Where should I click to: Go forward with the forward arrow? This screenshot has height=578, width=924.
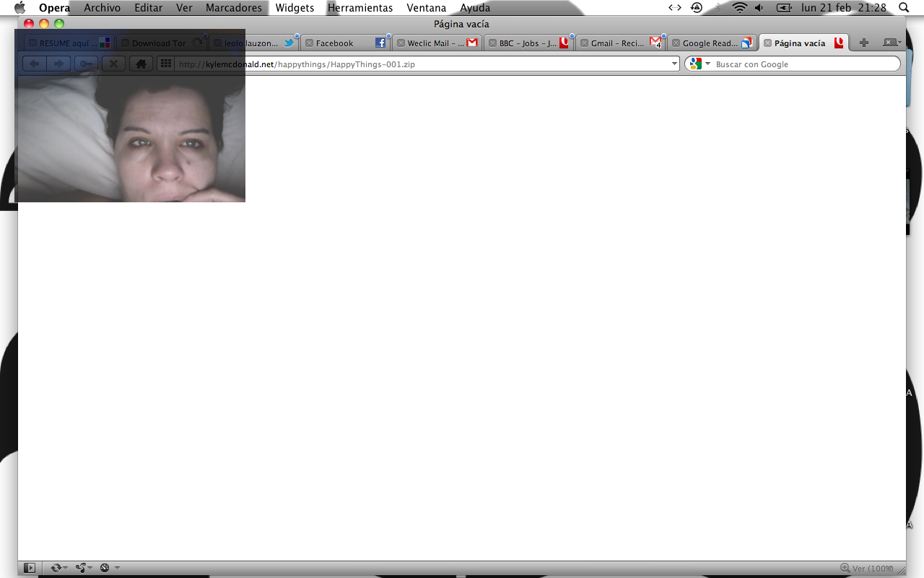pos(59,64)
